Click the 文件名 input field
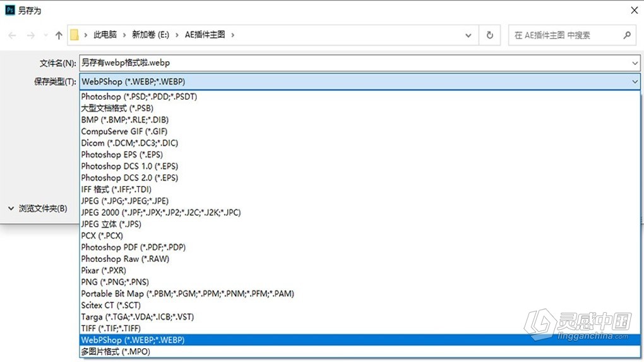644x362 pixels. (359, 63)
